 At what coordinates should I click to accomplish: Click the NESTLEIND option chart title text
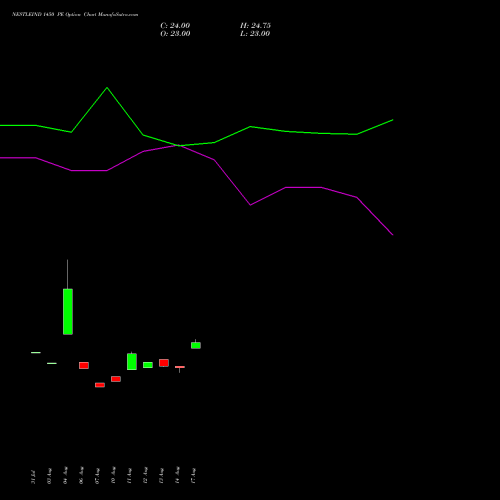click(75, 15)
